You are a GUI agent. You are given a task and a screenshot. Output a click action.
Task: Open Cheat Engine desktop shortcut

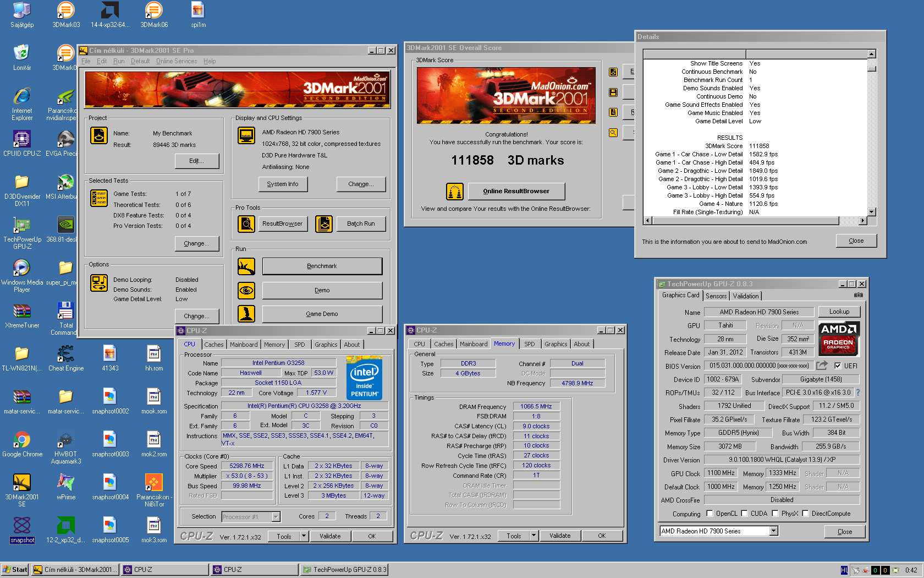66,358
